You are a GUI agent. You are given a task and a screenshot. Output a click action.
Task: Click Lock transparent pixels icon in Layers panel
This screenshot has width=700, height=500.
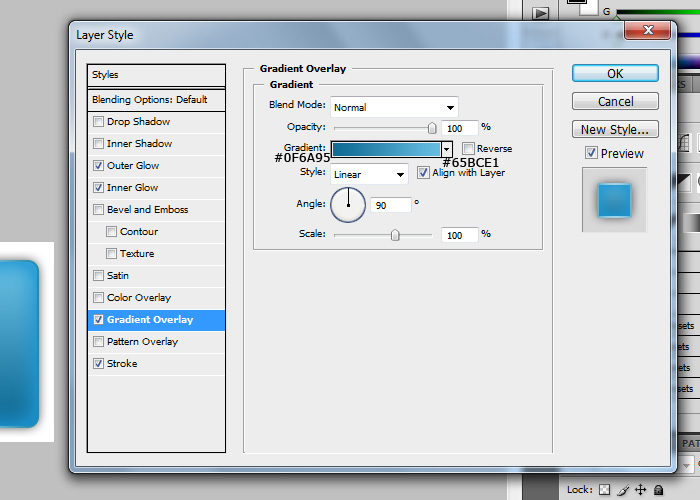(x=604, y=490)
